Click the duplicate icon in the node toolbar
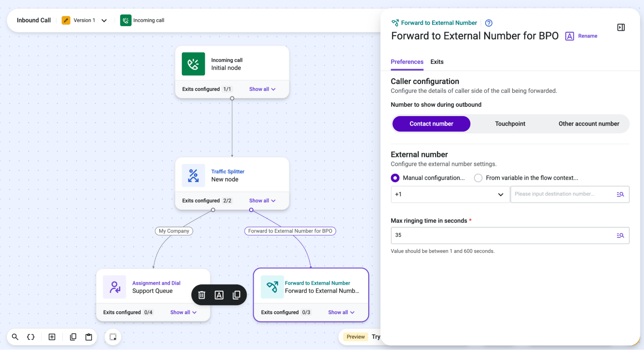Image resolution: width=644 pixels, height=350 pixels. [236, 295]
